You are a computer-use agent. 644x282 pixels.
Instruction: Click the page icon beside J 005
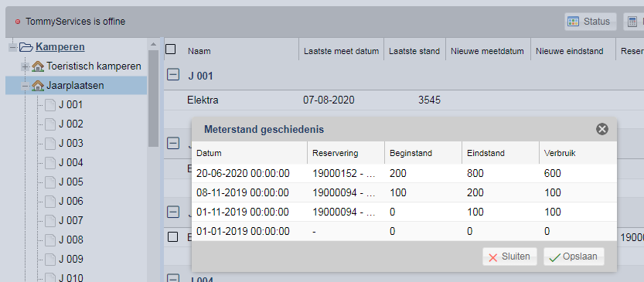[x=49, y=182]
